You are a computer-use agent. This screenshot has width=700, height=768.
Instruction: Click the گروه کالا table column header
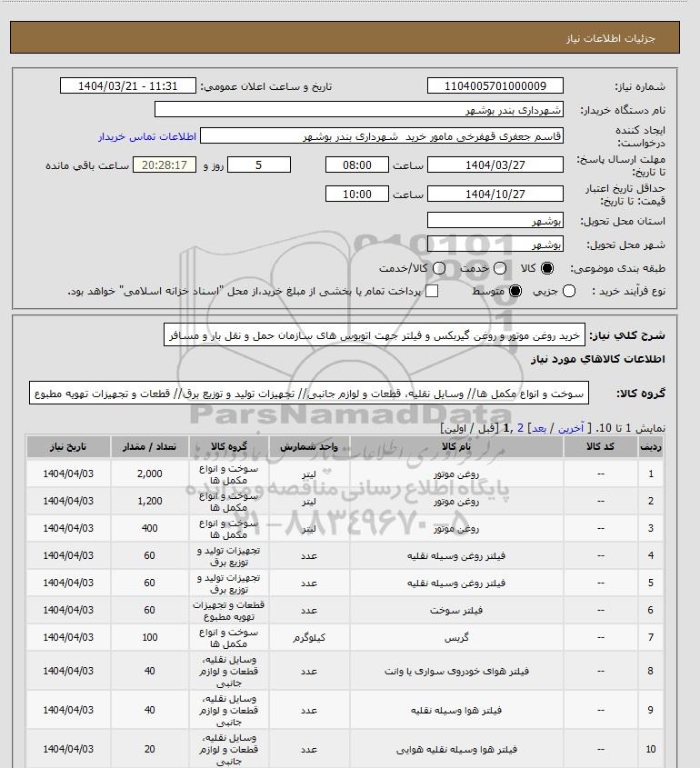[229, 446]
